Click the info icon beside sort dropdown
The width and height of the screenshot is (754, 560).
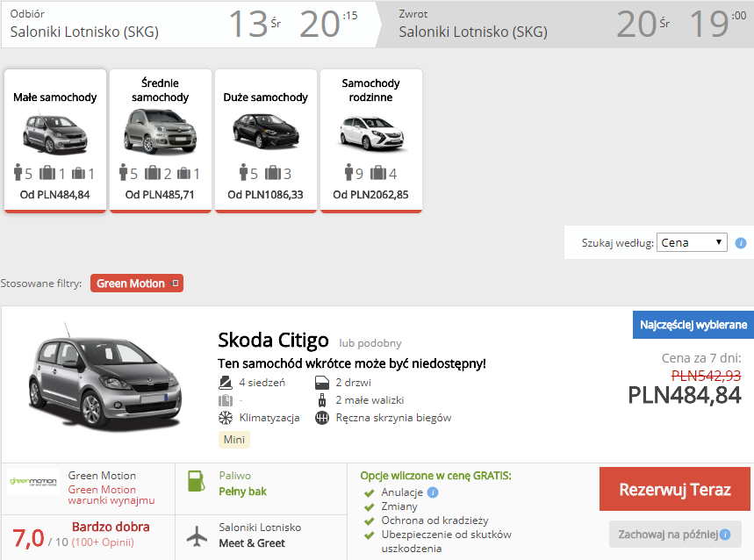[741, 243]
